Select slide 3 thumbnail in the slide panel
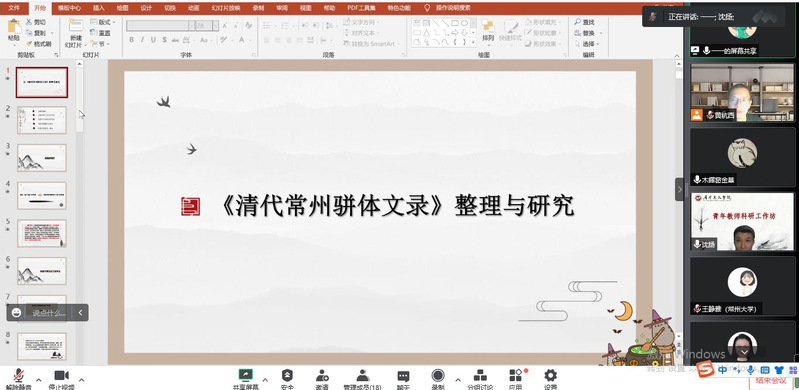 coord(42,158)
